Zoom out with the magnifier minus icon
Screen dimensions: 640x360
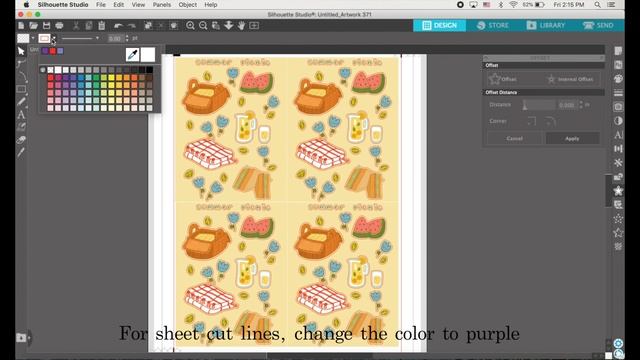pyautogui.click(x=203, y=26)
